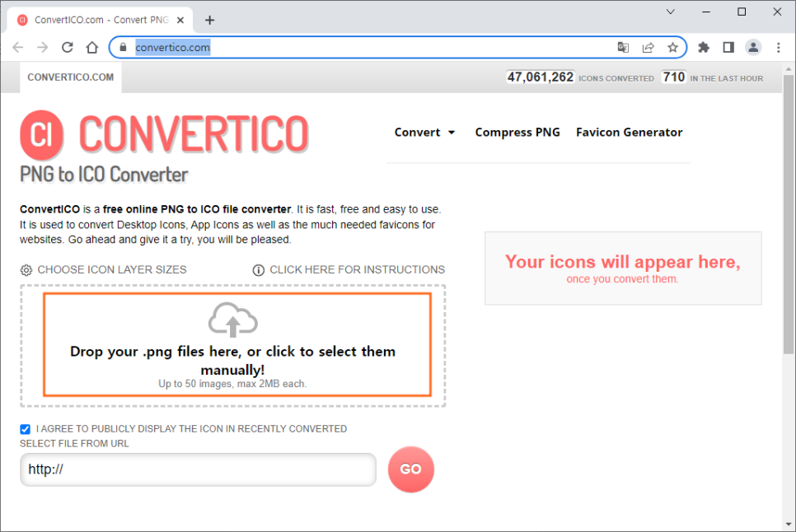
Task: Bookmark this page with the star icon
Action: (672, 47)
